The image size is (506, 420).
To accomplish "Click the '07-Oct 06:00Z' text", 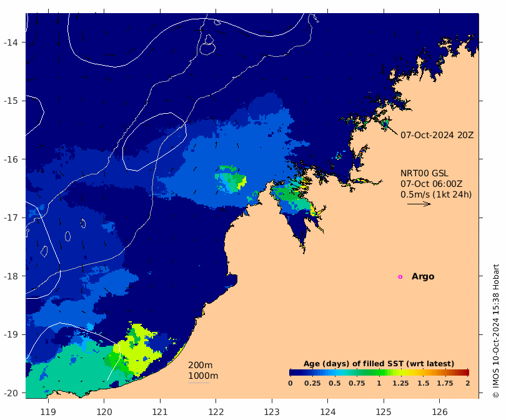I will [x=431, y=184].
